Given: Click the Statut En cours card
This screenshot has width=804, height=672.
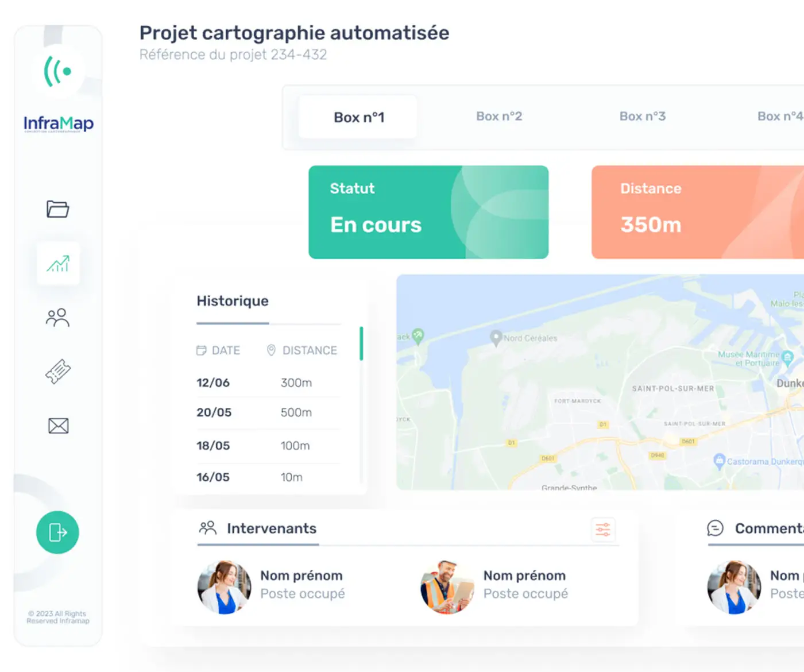Looking at the screenshot, I should 428,212.
